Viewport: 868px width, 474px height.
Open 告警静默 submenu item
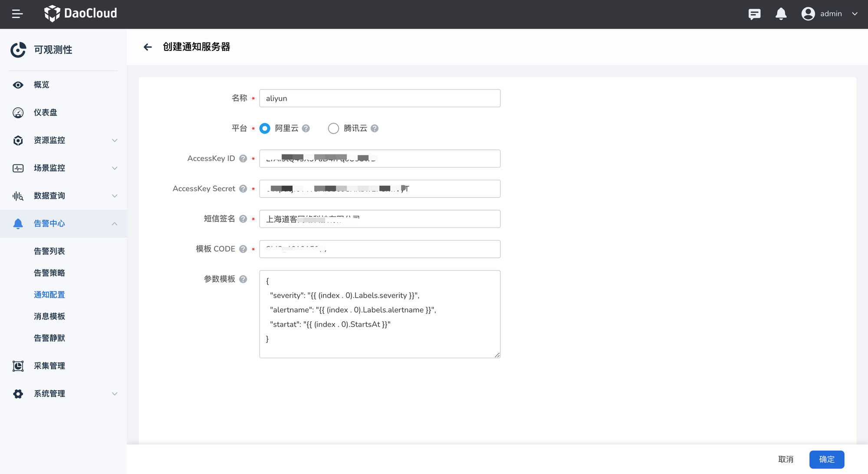49,338
